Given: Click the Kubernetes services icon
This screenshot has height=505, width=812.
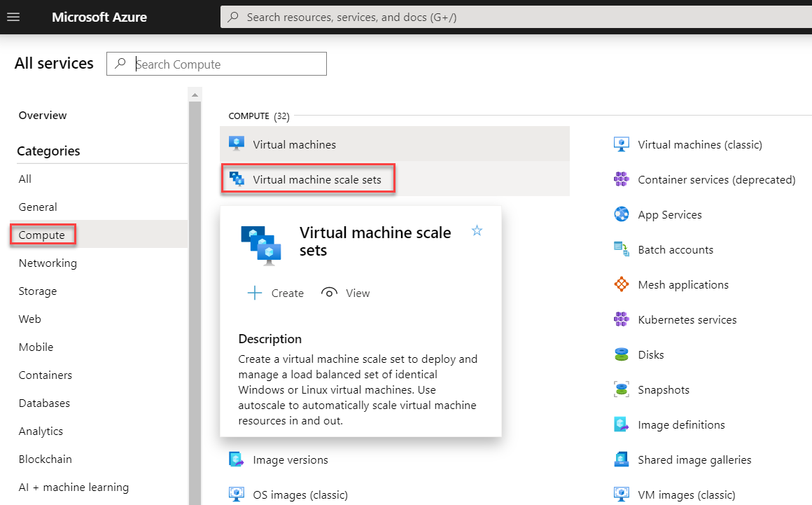Looking at the screenshot, I should 622,319.
